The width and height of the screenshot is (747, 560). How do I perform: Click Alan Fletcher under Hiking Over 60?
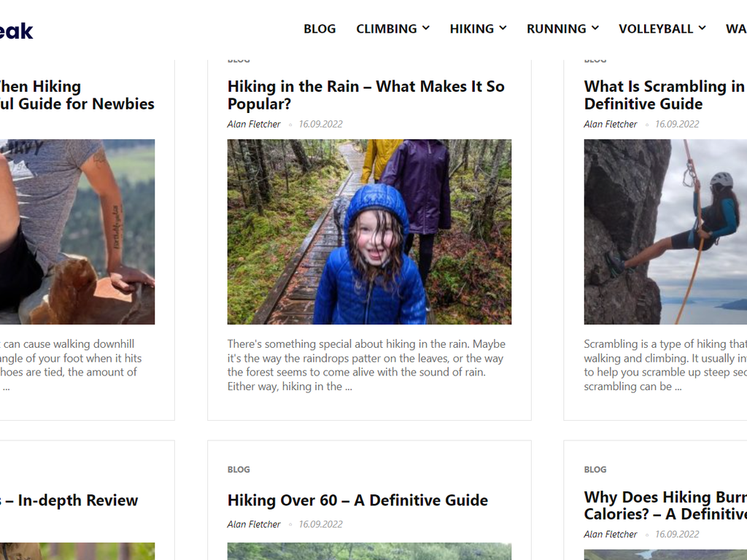[x=254, y=524]
